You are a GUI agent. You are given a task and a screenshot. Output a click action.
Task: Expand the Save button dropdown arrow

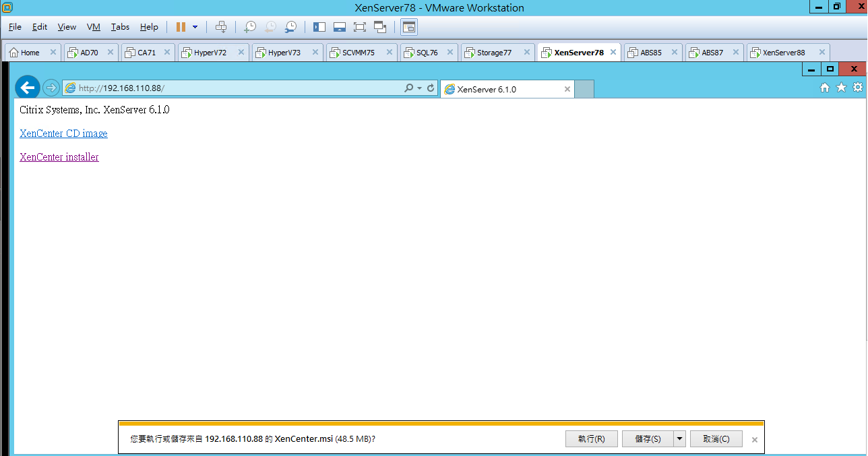[x=679, y=439]
